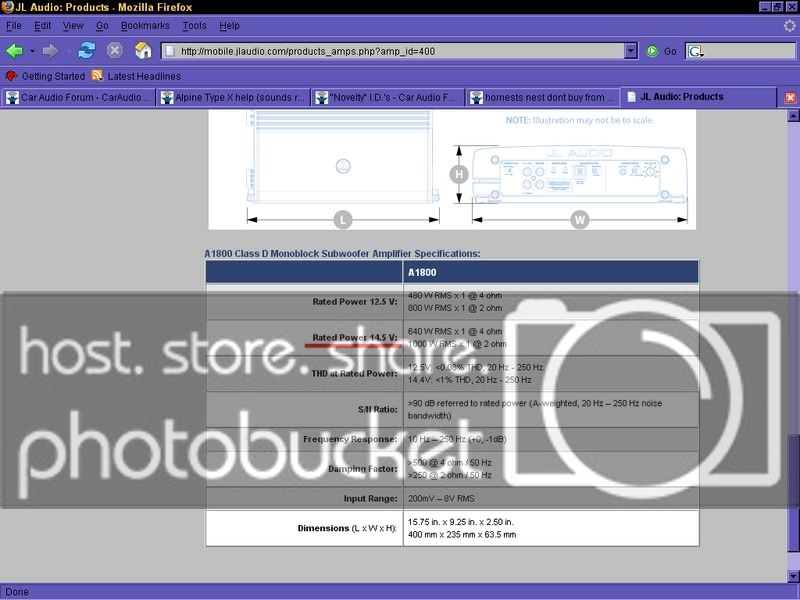Open the Help menu
Screen dimensions: 800x600
pos(229,26)
